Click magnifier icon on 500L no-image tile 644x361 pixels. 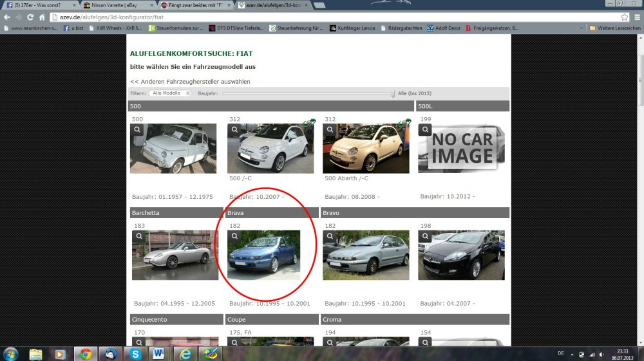tap(424, 129)
